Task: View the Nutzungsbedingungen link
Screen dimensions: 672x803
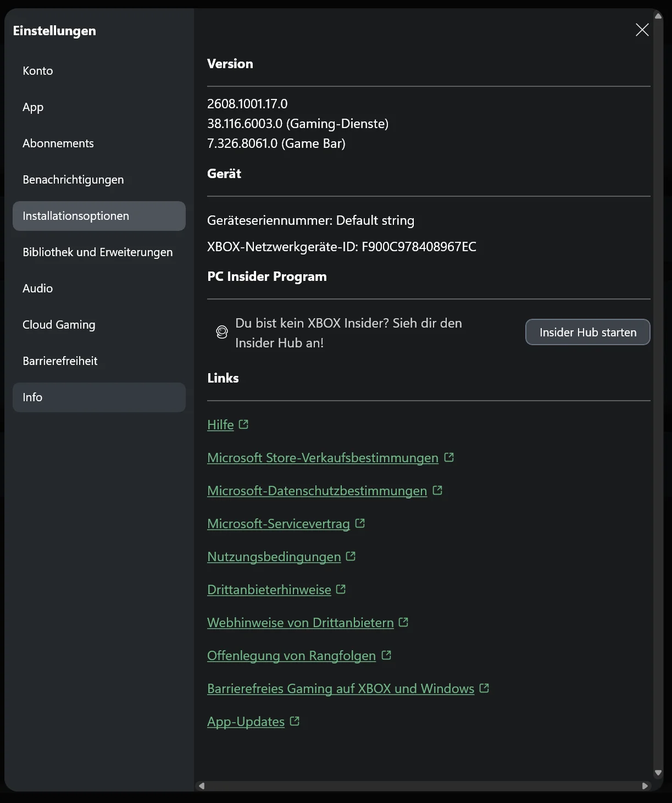Action: [274, 557]
